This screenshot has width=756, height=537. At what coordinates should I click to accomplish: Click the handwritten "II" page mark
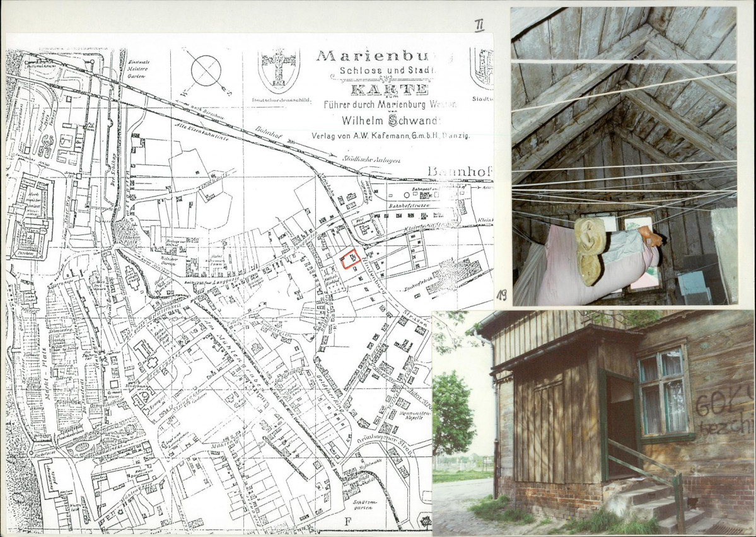479,26
